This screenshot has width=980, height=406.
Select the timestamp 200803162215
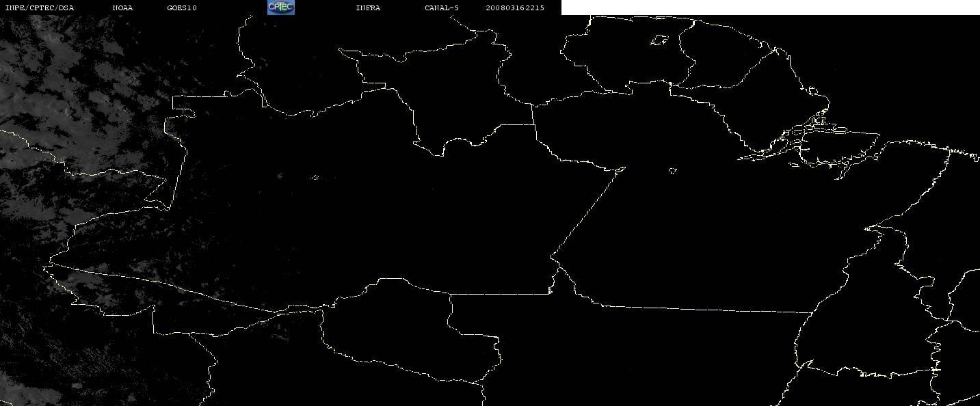516,8
